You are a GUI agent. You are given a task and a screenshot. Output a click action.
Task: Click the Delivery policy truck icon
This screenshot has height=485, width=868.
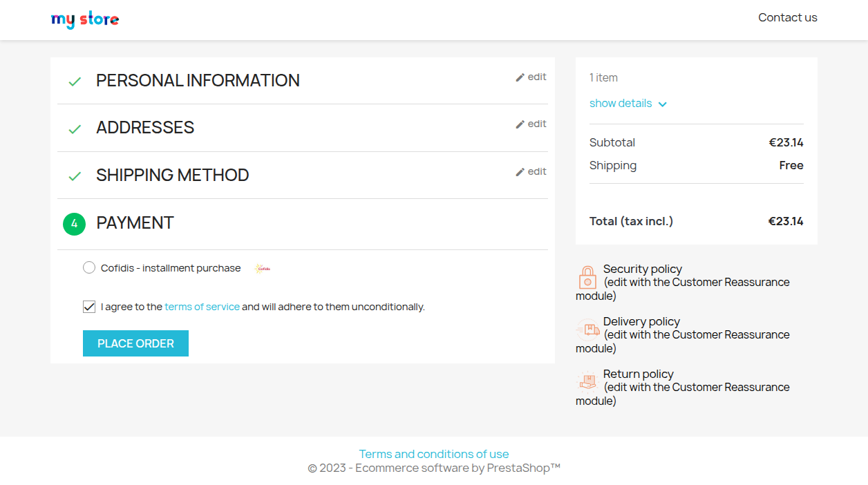click(x=587, y=330)
